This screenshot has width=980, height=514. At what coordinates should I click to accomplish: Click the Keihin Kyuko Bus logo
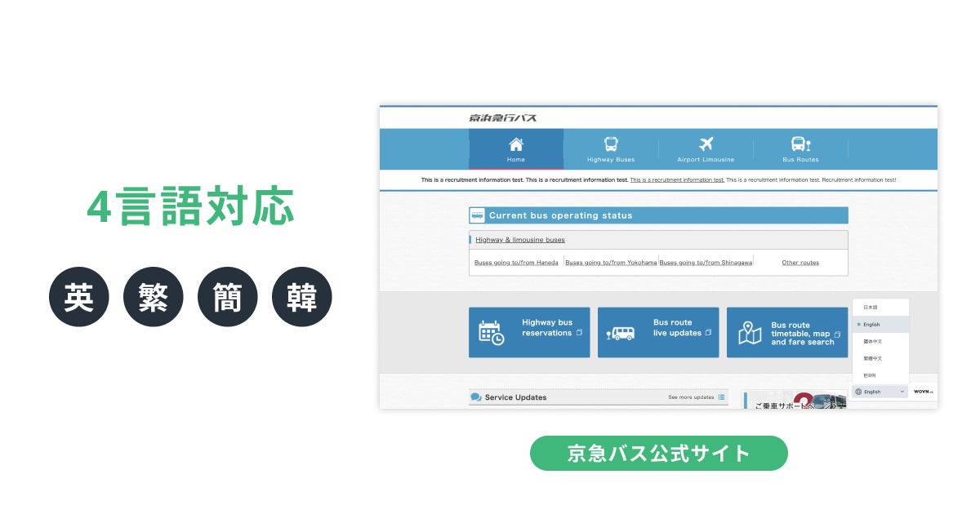click(503, 117)
